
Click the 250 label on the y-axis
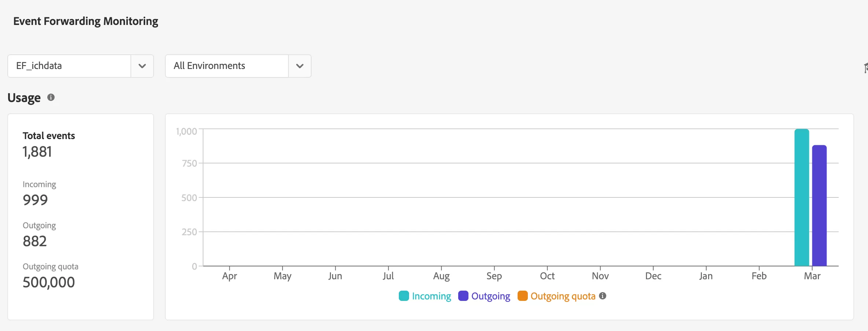189,232
